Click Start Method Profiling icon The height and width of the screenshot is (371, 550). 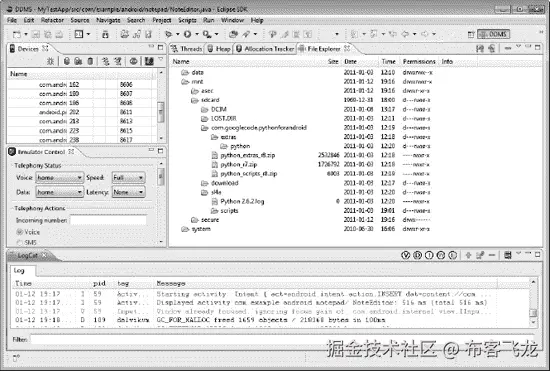tap(118, 61)
